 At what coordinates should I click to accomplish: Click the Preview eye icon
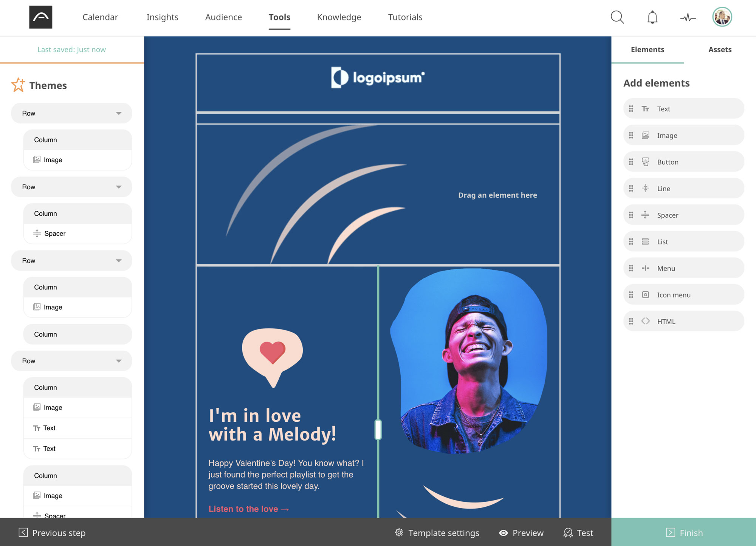503,533
